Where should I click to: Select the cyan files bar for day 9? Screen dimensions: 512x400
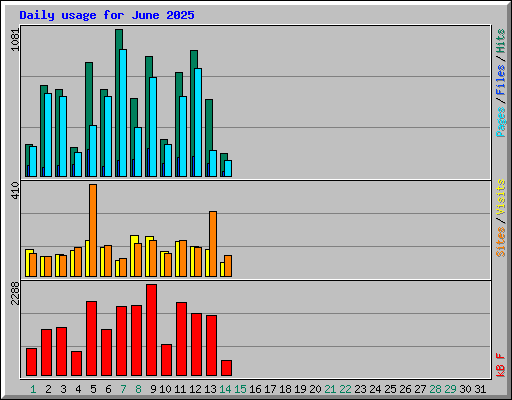[x=153, y=127]
